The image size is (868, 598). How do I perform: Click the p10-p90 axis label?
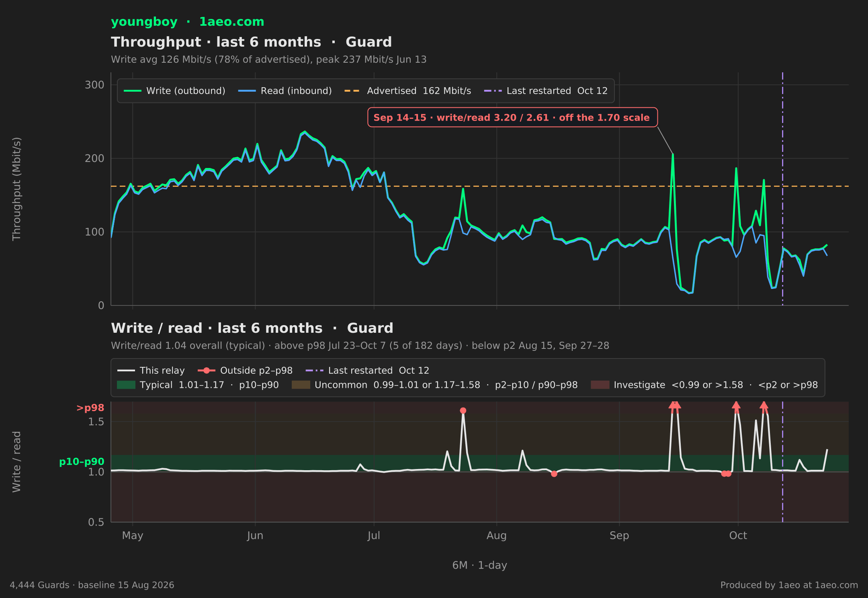click(82, 462)
